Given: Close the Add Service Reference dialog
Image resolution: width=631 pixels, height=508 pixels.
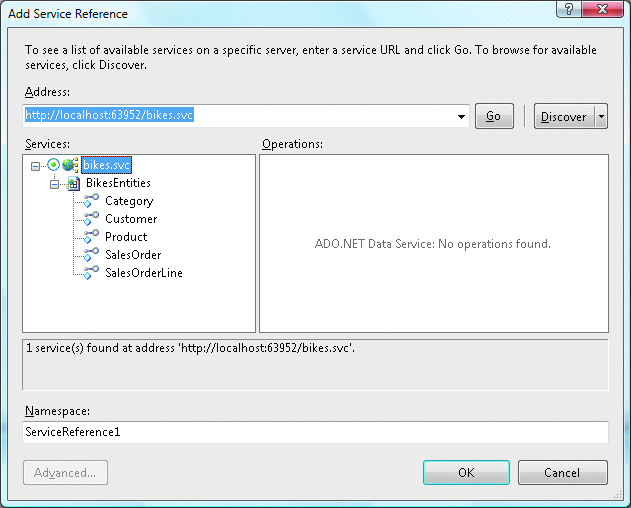Looking at the screenshot, I should pos(602,9).
